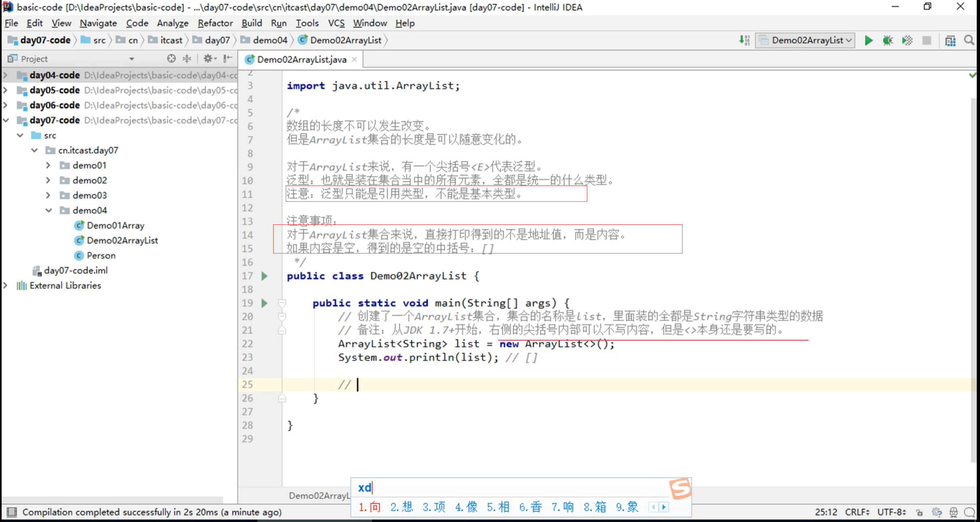Open Demo02ArrayList run configuration dropdown

[806, 40]
